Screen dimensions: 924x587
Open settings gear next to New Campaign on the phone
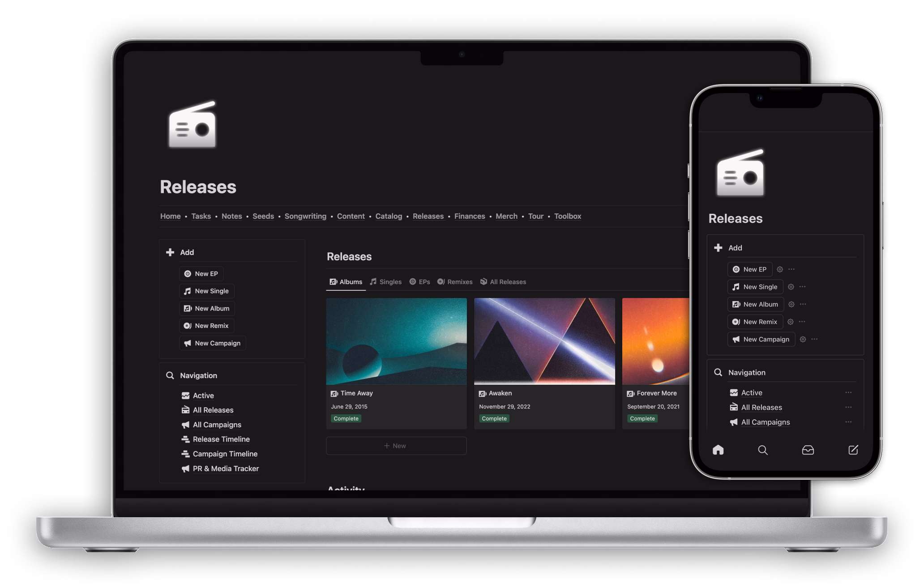pyautogui.click(x=803, y=339)
